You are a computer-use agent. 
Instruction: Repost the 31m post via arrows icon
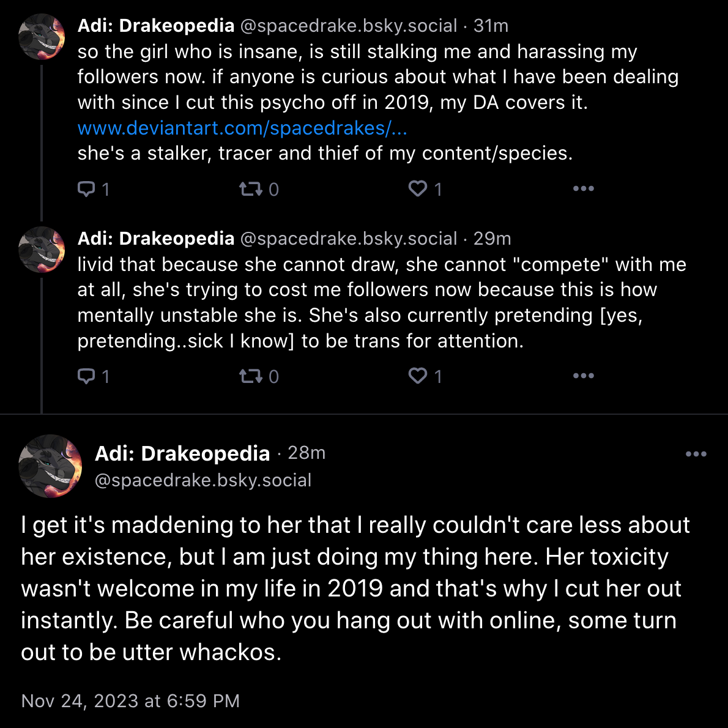[x=251, y=189]
